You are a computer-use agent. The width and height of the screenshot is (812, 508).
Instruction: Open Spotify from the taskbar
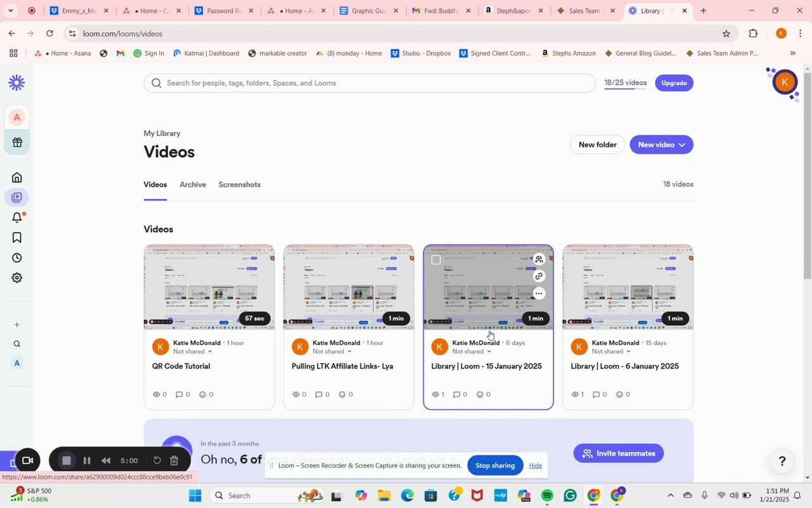pos(547,495)
